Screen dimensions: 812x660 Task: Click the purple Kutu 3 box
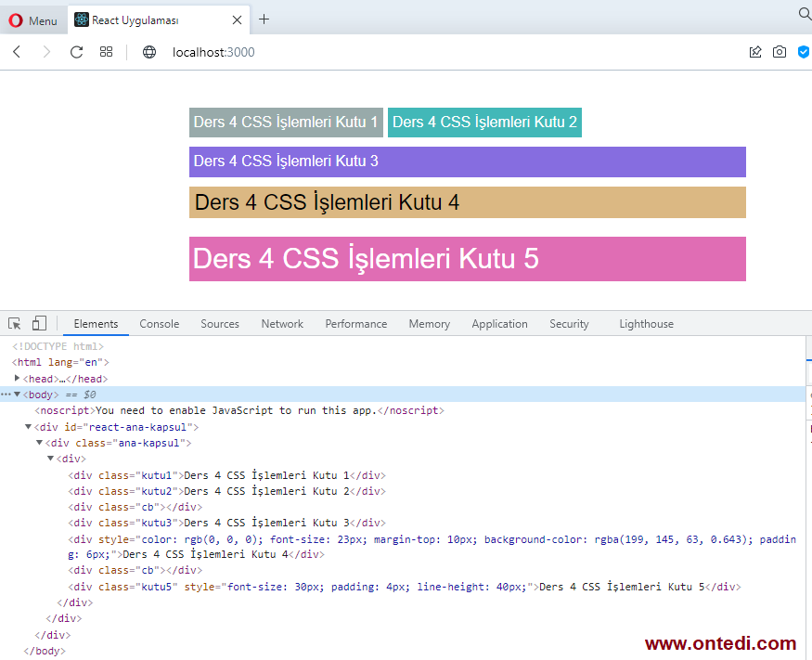(467, 162)
